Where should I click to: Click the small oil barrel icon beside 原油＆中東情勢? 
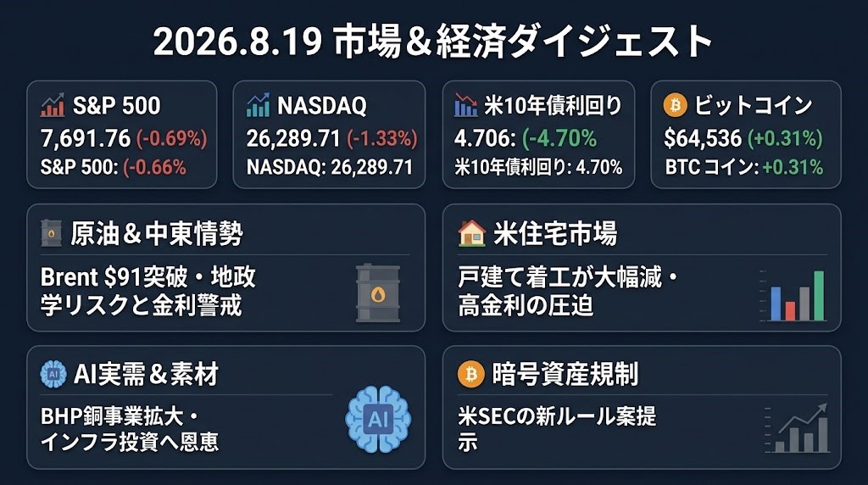point(52,234)
